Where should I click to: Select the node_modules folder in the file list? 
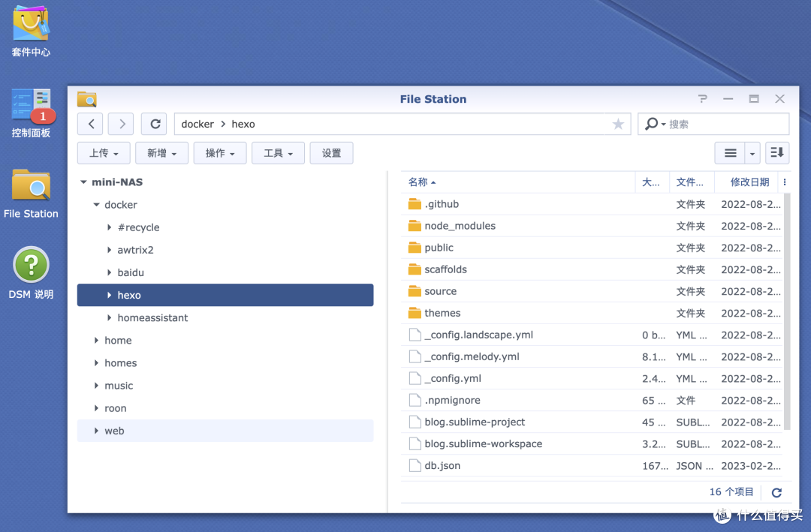pyautogui.click(x=460, y=226)
